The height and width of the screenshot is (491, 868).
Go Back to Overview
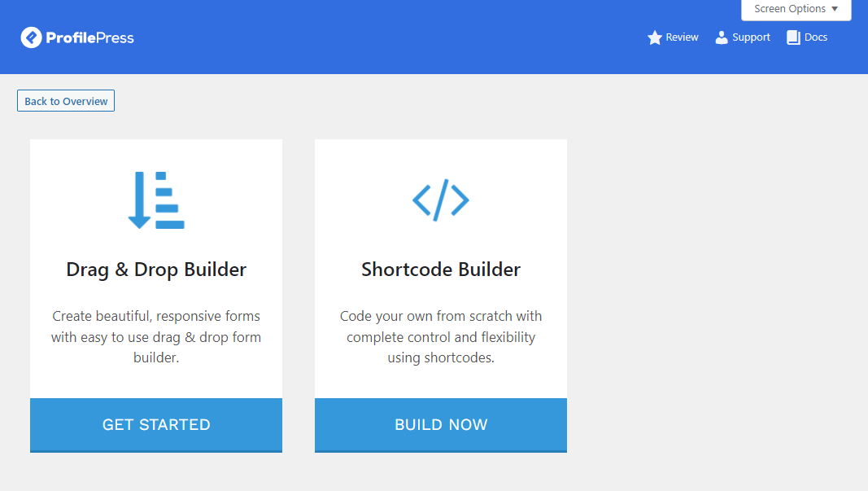pos(66,101)
